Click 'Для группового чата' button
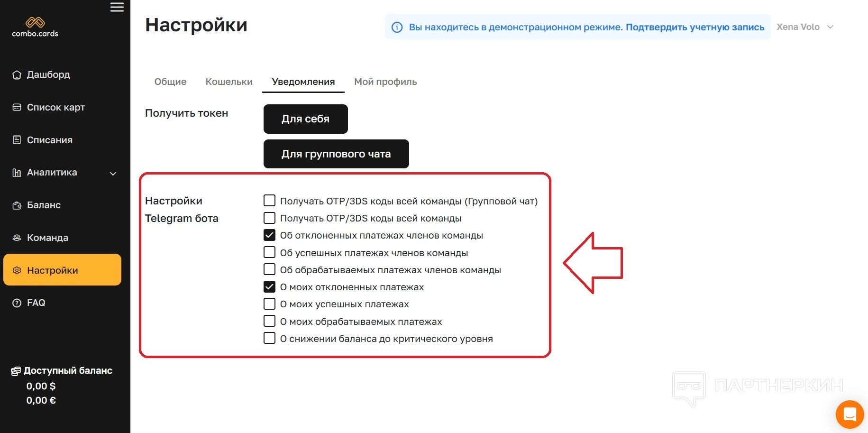Image resolution: width=868 pixels, height=433 pixels. coord(336,154)
